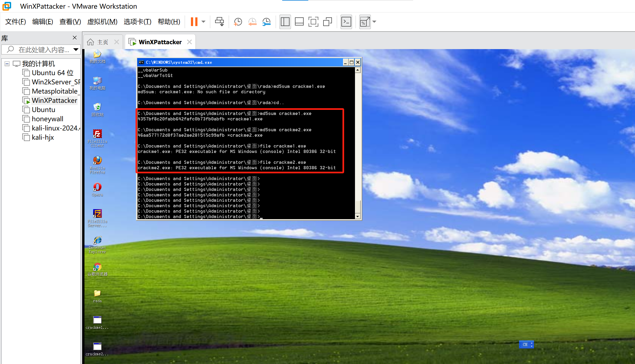
Task: Click the cmd window scroll down arrow
Action: (358, 216)
